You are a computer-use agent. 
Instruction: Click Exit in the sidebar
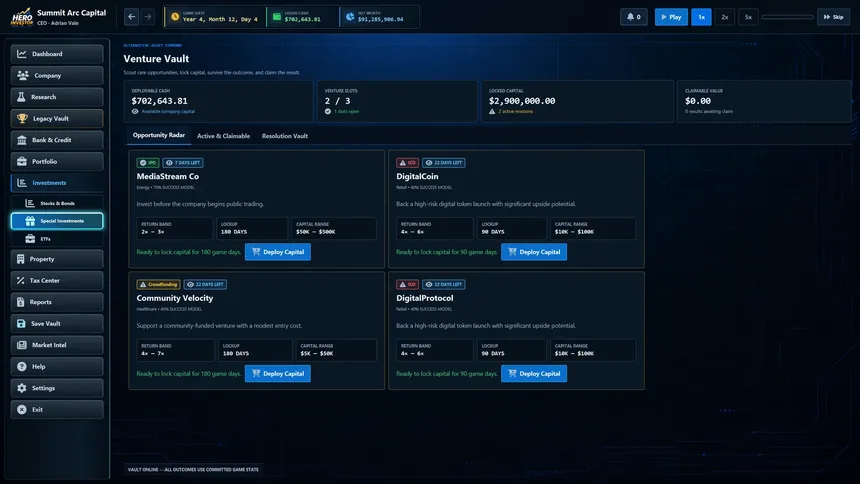pyautogui.click(x=56, y=409)
